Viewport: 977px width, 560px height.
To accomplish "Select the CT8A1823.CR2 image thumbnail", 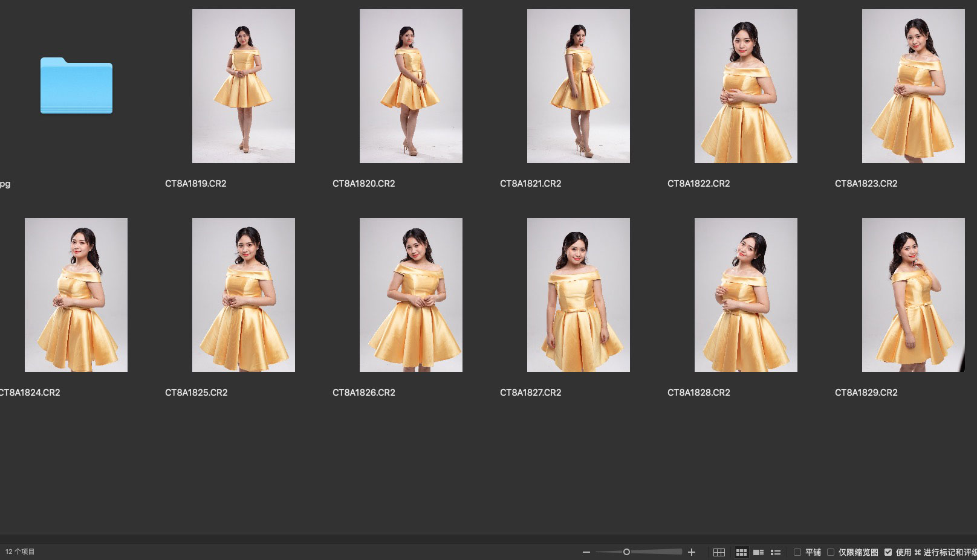I will coord(913,86).
